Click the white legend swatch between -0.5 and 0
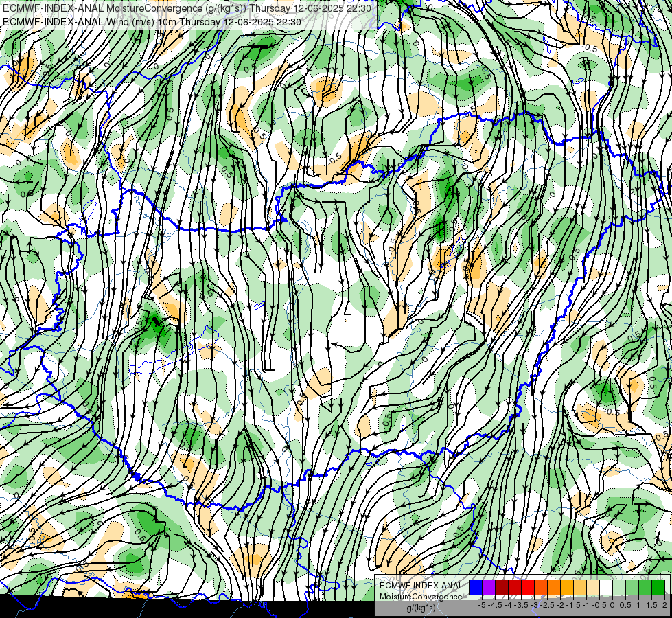Image resolution: width=672 pixels, height=618 pixels. coord(606,588)
